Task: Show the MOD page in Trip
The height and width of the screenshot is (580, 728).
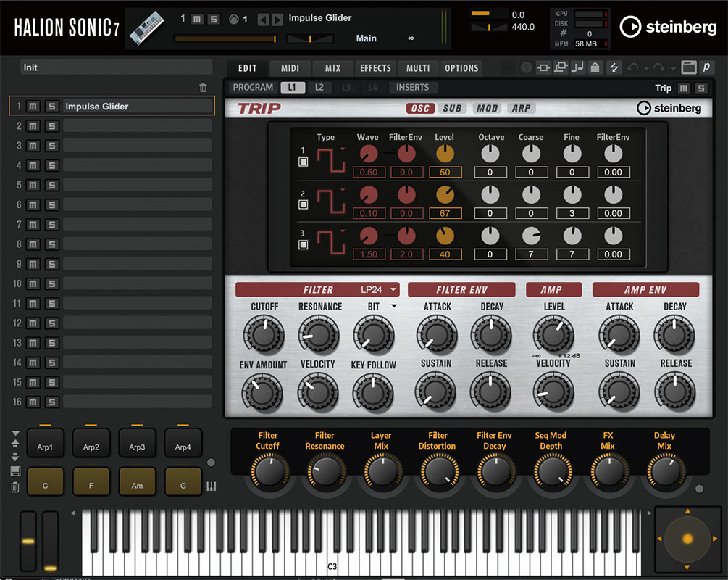Action: click(487, 108)
